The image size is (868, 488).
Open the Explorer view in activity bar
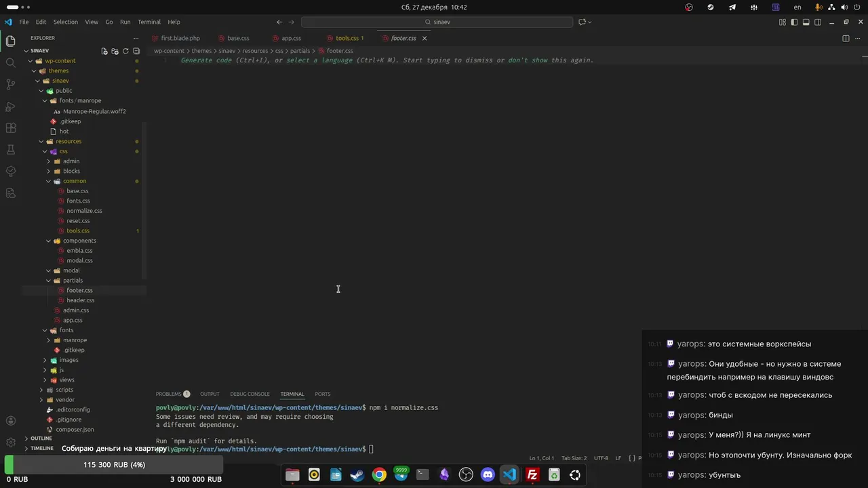pos(10,41)
